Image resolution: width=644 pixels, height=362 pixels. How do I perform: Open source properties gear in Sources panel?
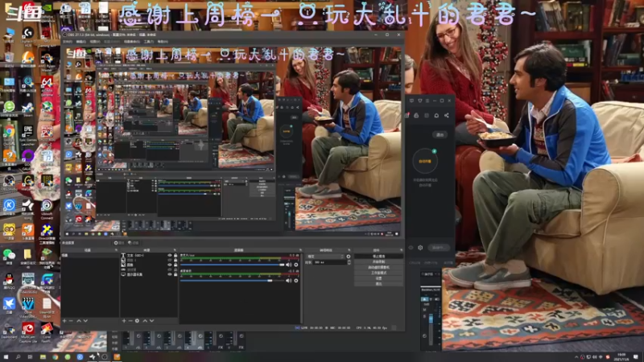click(x=137, y=321)
